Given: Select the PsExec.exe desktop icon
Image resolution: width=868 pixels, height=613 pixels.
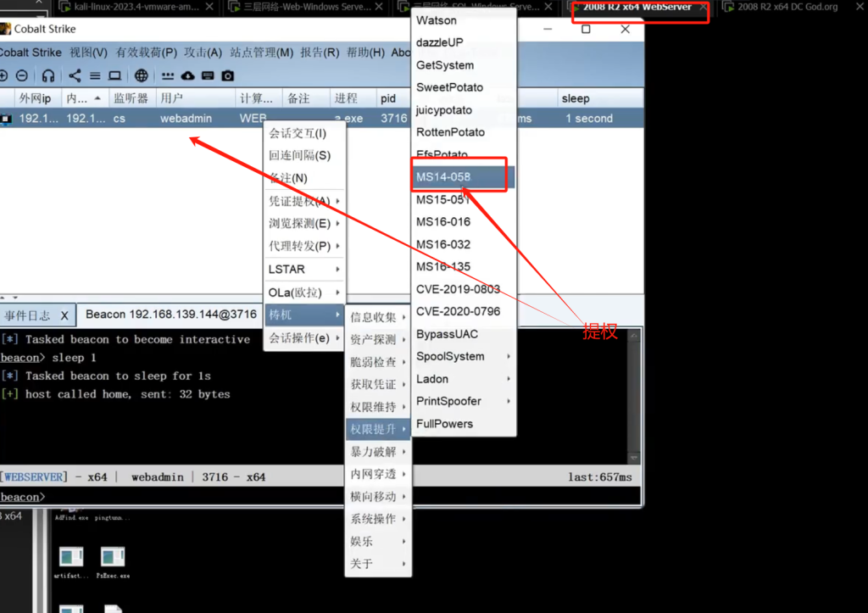Looking at the screenshot, I should point(113,562).
